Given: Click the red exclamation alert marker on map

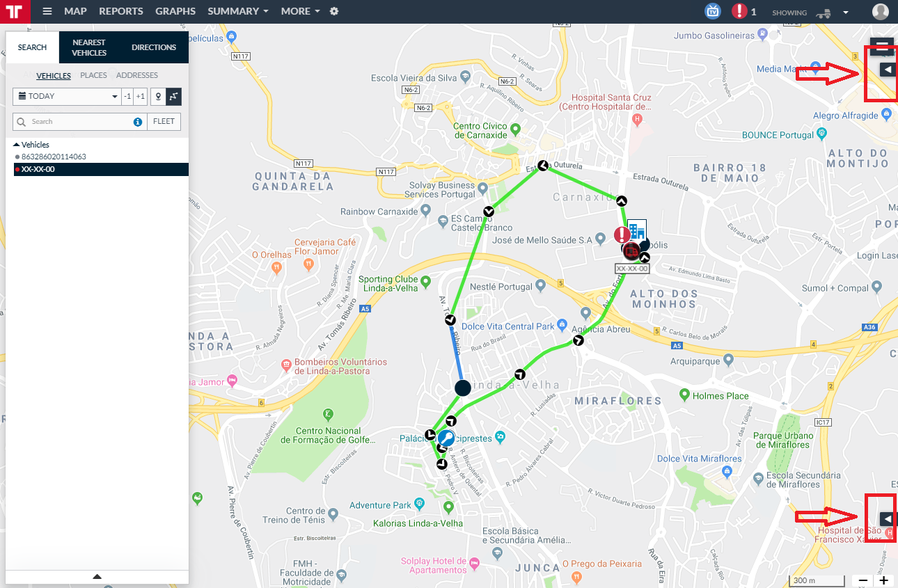Looking at the screenshot, I should click(622, 235).
